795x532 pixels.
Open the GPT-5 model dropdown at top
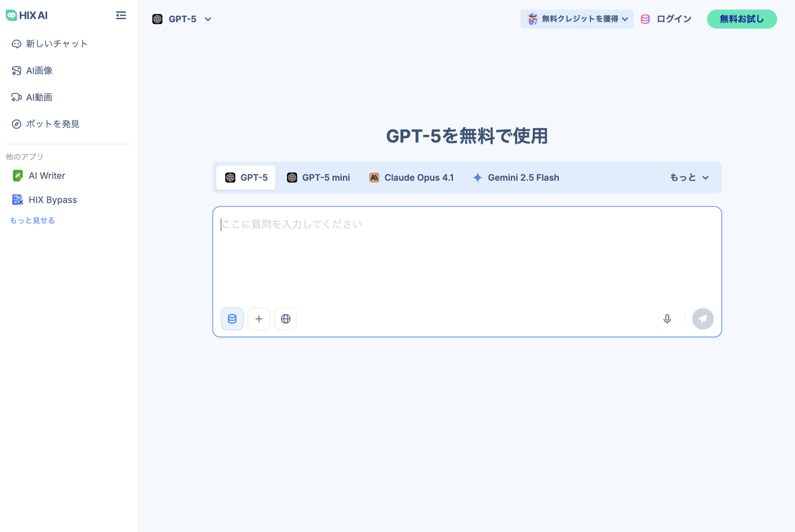182,19
